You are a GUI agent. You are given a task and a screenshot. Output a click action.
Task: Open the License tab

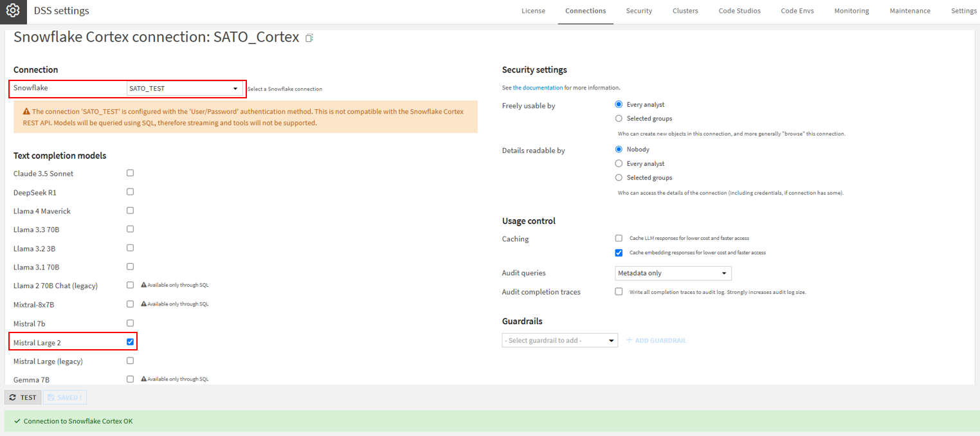(533, 11)
